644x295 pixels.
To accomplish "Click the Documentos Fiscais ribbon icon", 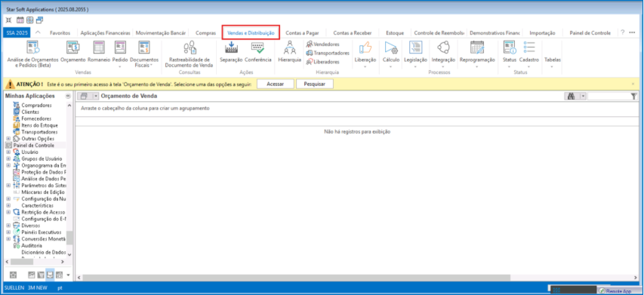I will [x=144, y=54].
